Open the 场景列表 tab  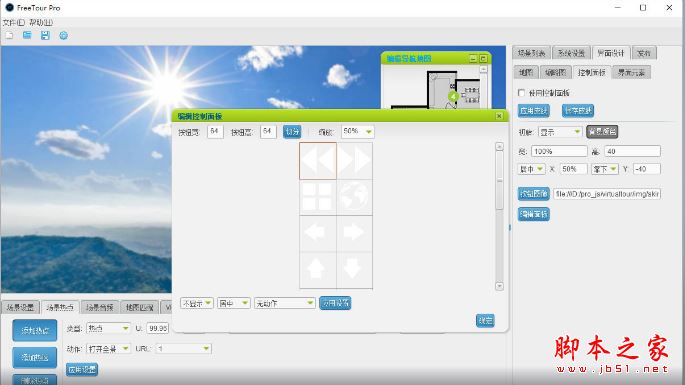pyautogui.click(x=532, y=53)
